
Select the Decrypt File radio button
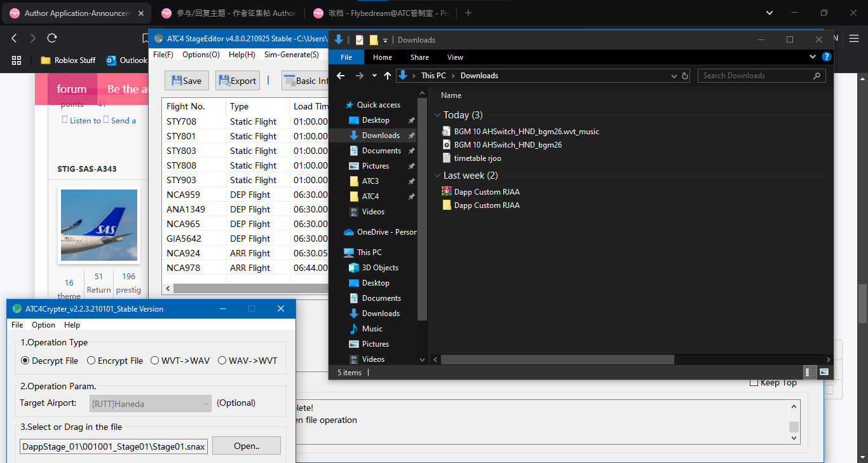point(25,361)
